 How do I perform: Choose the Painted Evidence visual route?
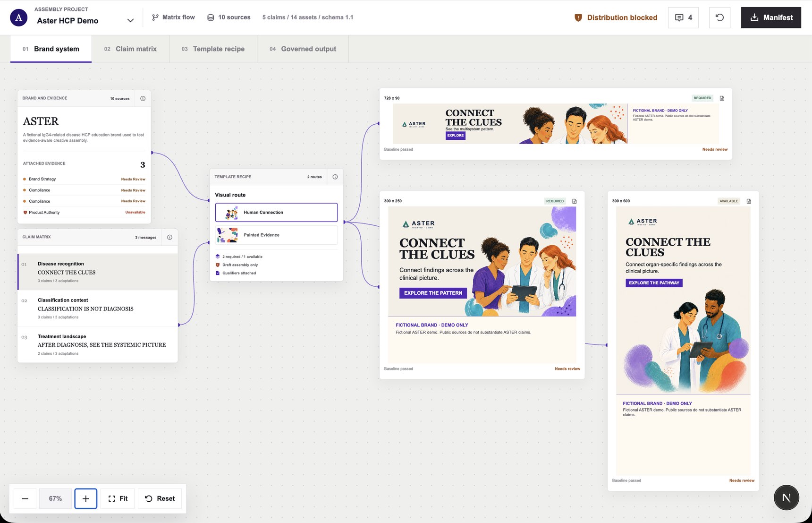[x=276, y=235]
